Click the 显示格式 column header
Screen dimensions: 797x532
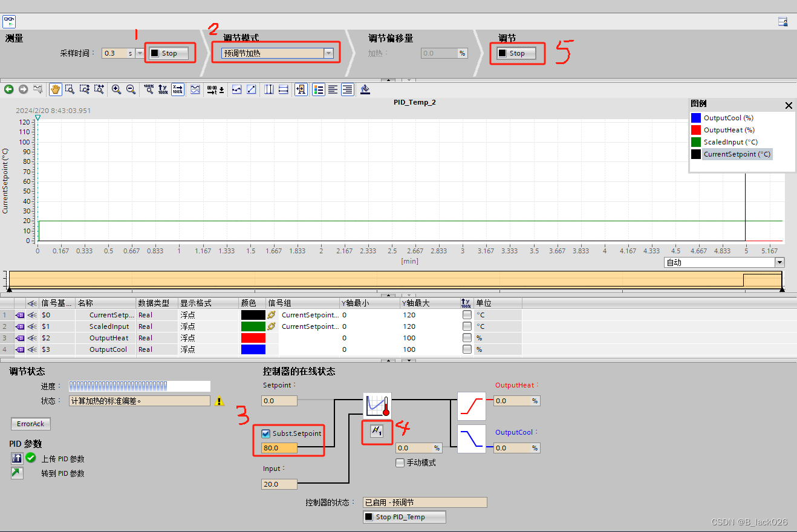208,303
